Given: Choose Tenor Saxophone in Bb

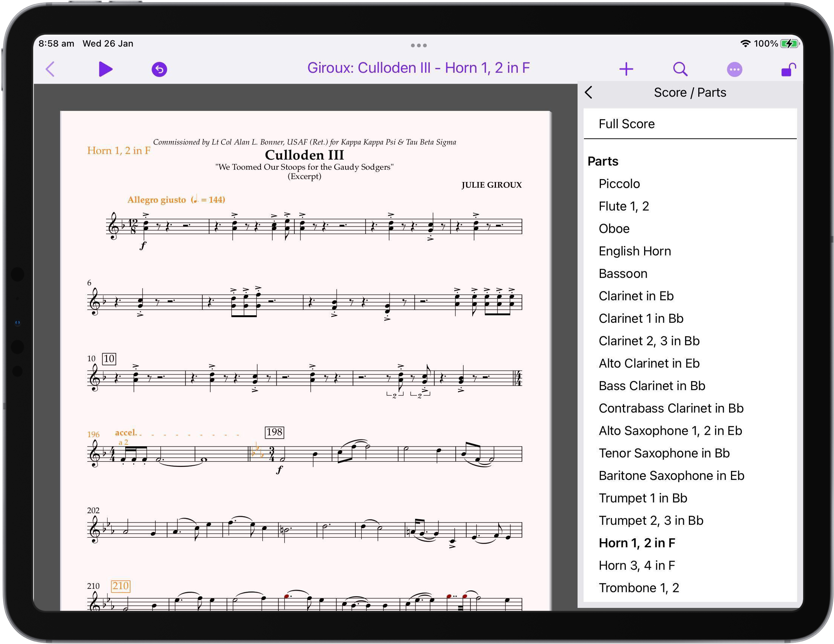Looking at the screenshot, I should pos(690,453).
